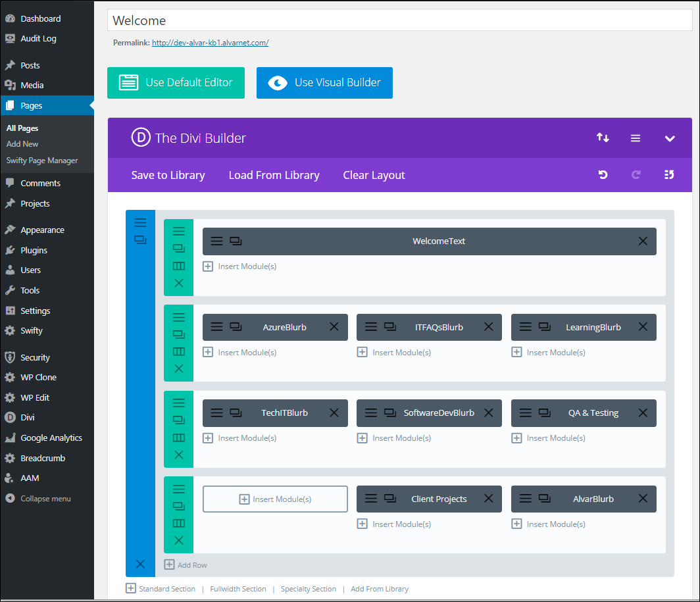Add a Specialty Section
This screenshot has height=602, width=700.
pos(309,589)
